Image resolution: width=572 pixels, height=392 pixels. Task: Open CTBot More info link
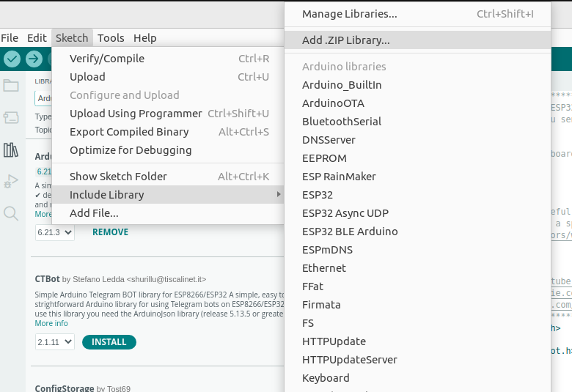point(51,323)
